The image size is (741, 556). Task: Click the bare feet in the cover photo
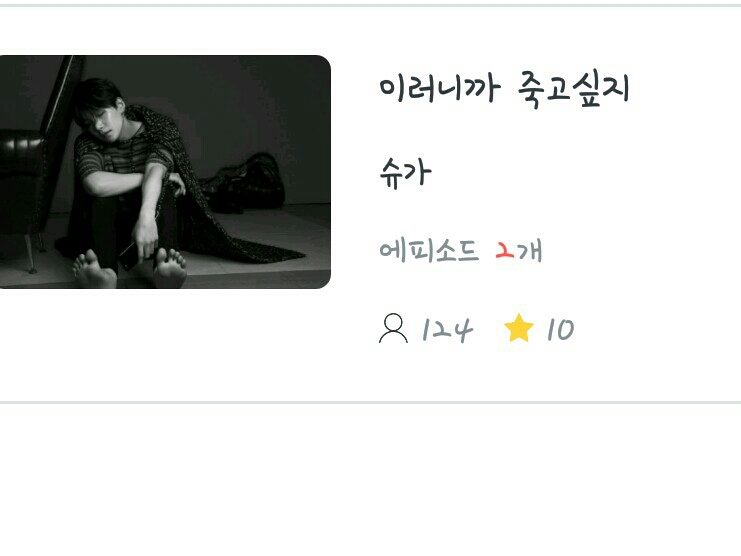130,269
